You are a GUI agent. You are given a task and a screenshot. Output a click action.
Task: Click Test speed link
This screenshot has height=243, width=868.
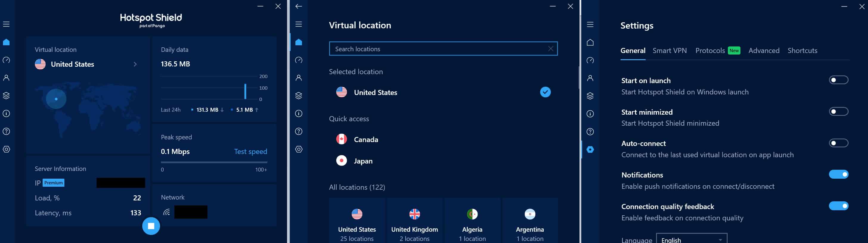coord(250,152)
